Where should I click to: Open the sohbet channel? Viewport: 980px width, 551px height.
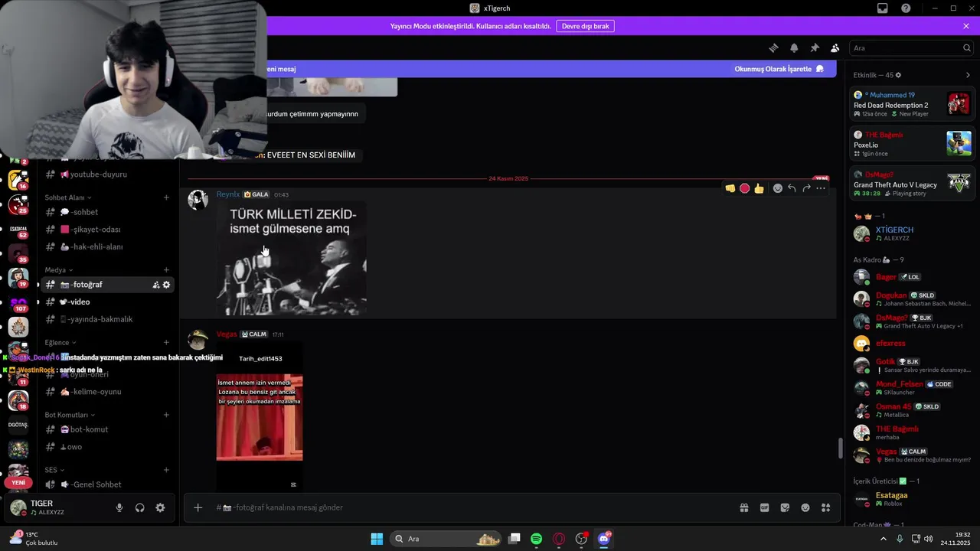pos(106,212)
